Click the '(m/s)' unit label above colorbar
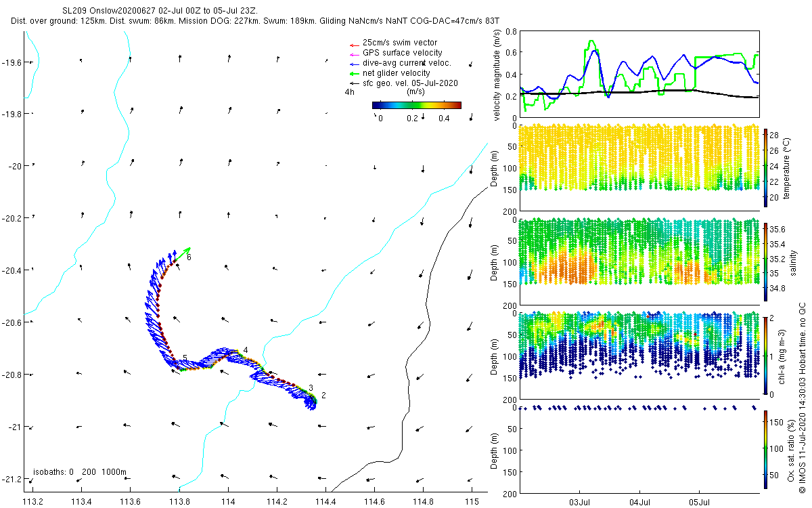This screenshot has width=812, height=508. tap(415, 91)
